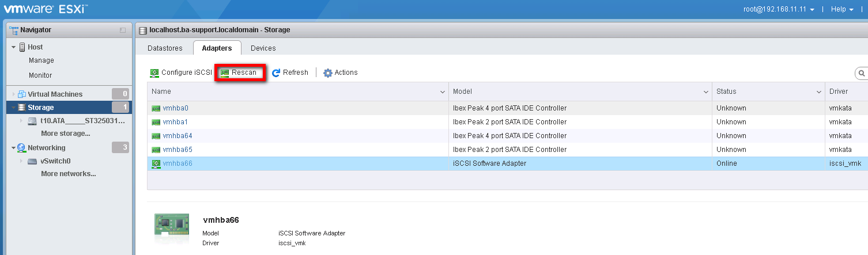Collapse the Host tree node
868x255 pixels.
[x=14, y=47]
